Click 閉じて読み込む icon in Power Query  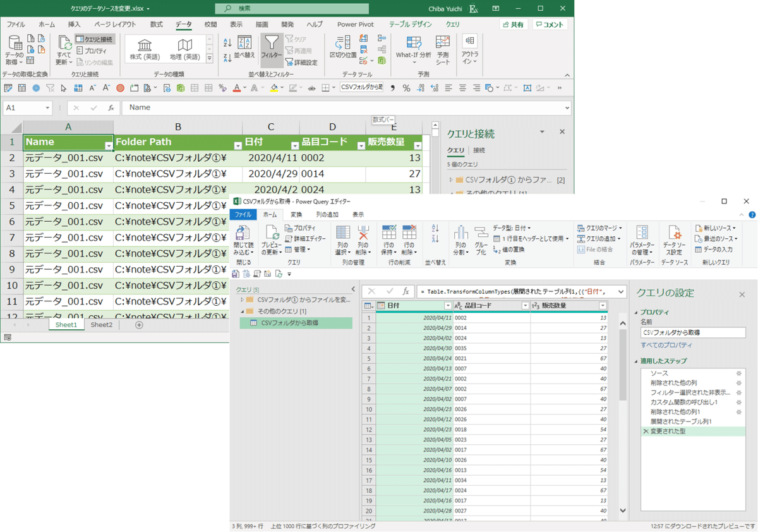click(243, 240)
